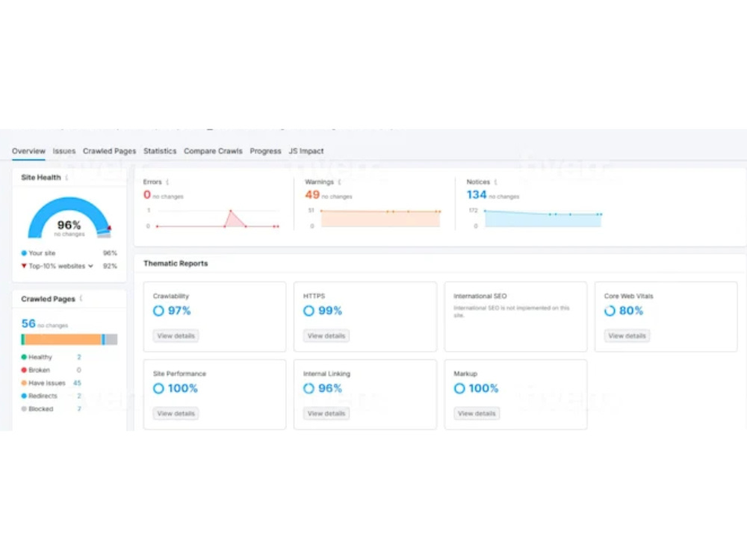Viewport: 747px width, 560px height.
Task: Click the Crawlability progress ring icon
Action: click(158, 311)
